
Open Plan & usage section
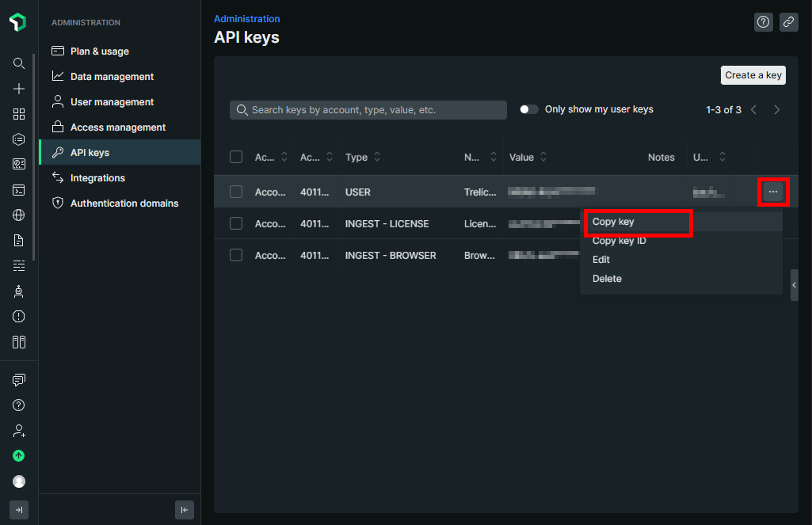coord(120,51)
